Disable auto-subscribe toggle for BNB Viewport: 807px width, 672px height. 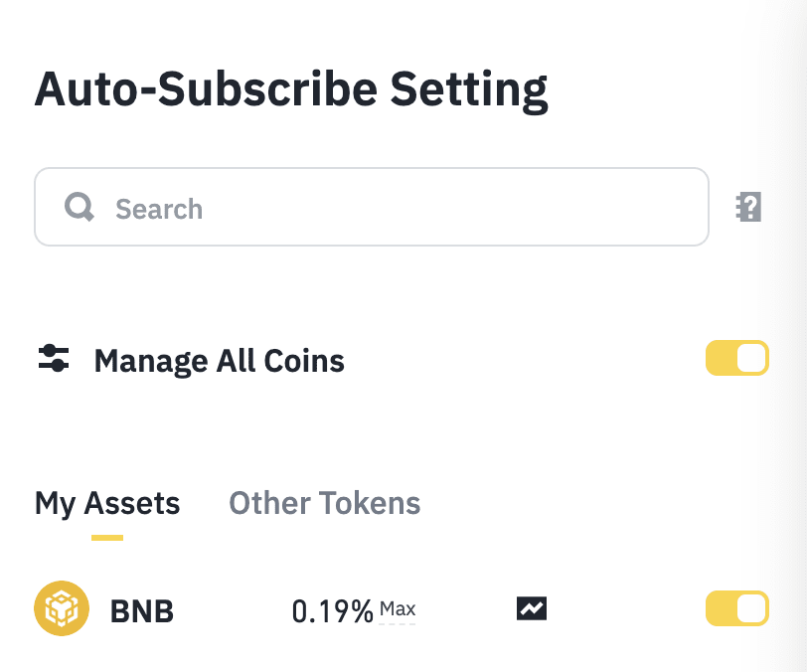(x=736, y=608)
